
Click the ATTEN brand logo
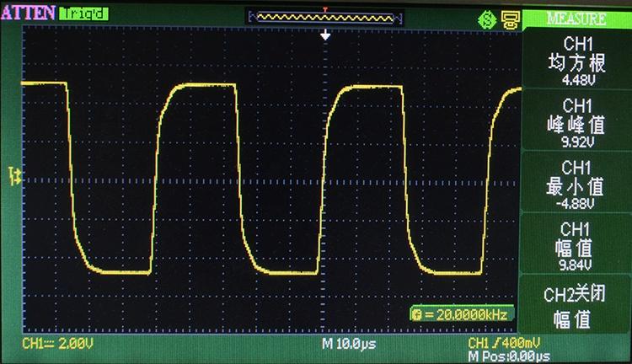29,13
